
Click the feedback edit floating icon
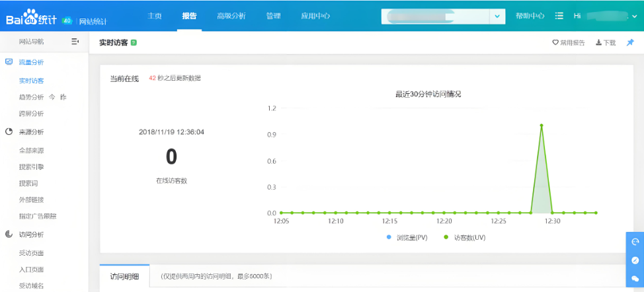tap(635, 260)
